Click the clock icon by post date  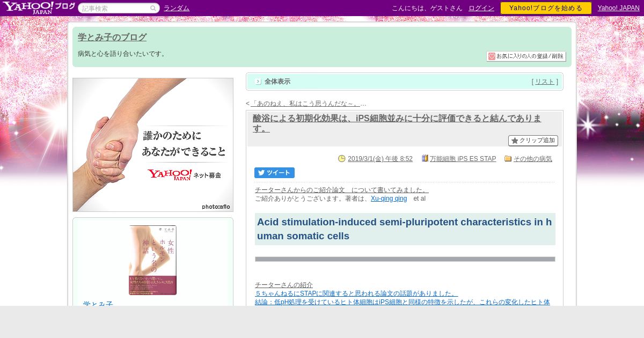[x=342, y=158]
